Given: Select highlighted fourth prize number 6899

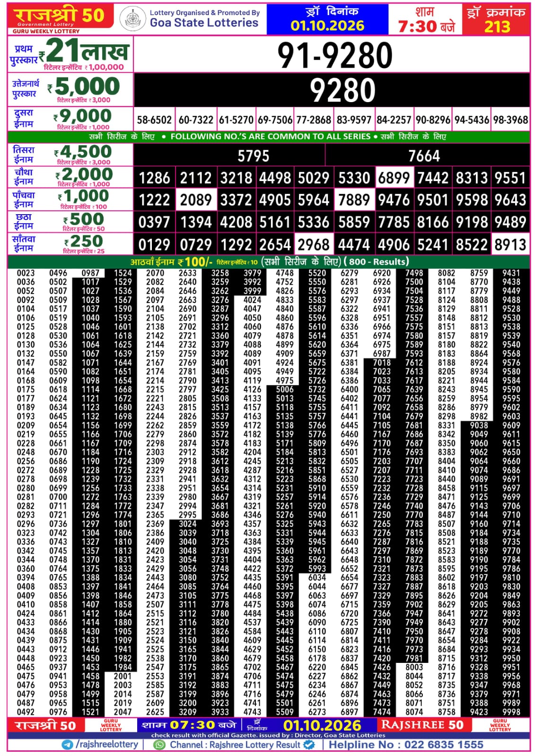Looking at the screenshot, I should [394, 178].
